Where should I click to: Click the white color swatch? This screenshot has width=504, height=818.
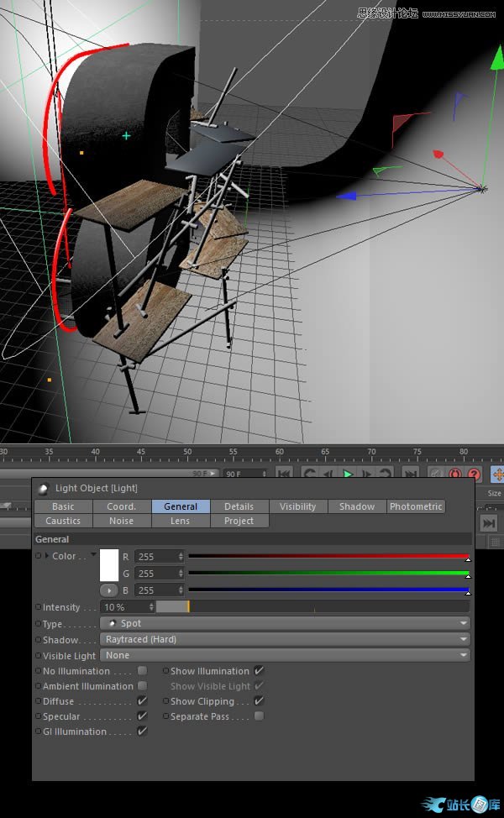[109, 564]
